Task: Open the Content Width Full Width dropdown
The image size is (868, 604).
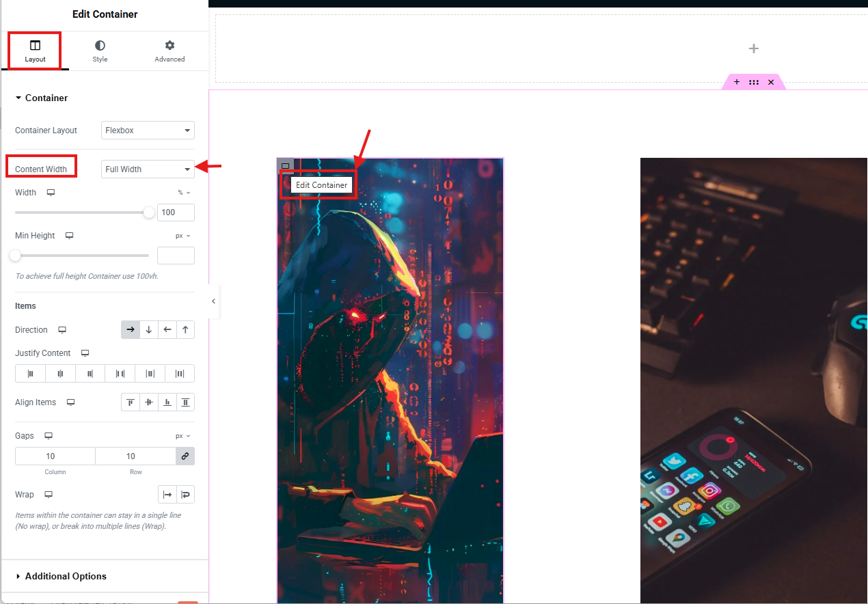Action: coord(148,169)
